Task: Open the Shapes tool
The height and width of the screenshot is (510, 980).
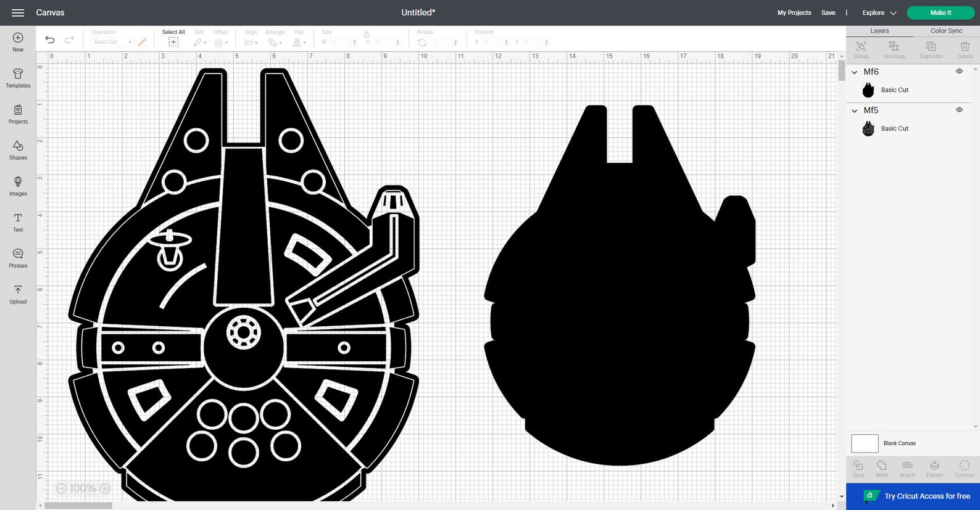Action: [18, 150]
